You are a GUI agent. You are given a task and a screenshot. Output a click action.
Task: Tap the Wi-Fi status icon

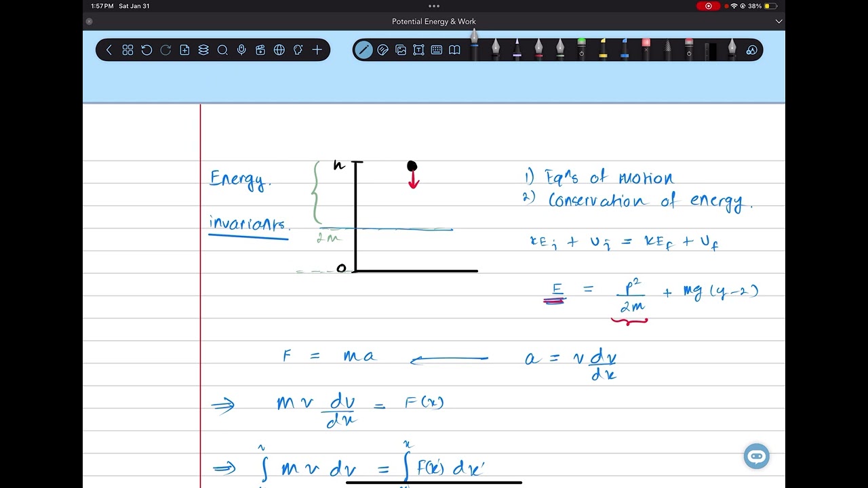coord(734,6)
